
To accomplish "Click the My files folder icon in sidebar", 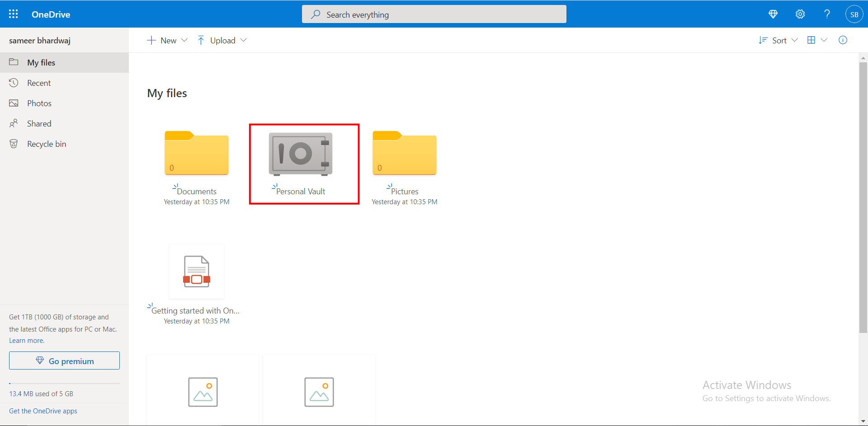I will 14,62.
